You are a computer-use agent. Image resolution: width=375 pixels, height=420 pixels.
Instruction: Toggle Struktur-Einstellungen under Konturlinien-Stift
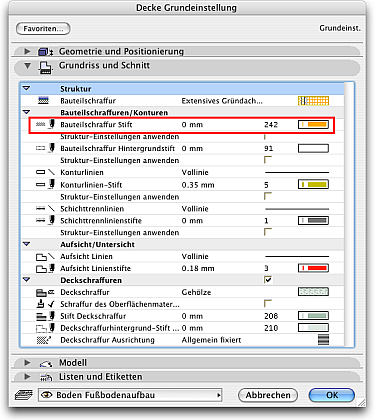(x=268, y=196)
